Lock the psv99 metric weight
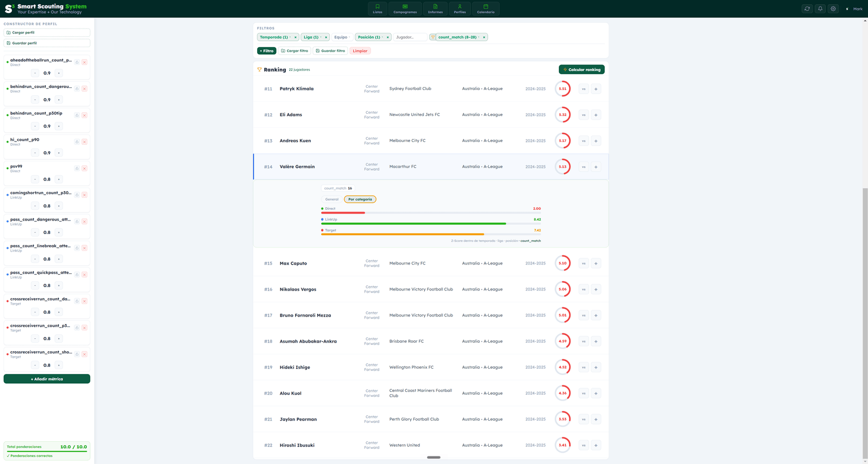 (x=77, y=169)
